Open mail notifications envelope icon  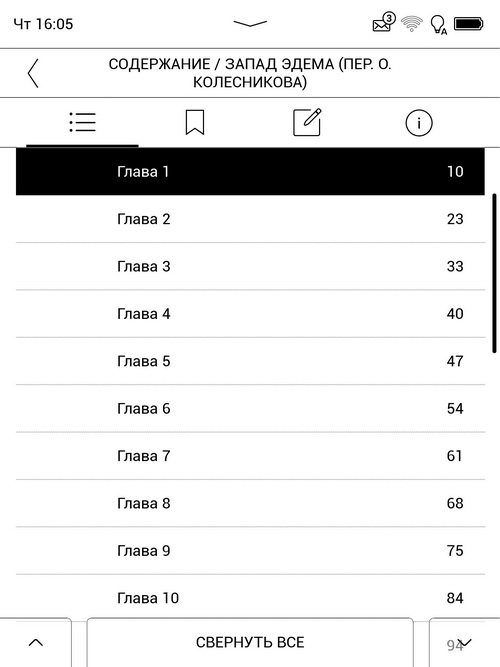point(383,23)
